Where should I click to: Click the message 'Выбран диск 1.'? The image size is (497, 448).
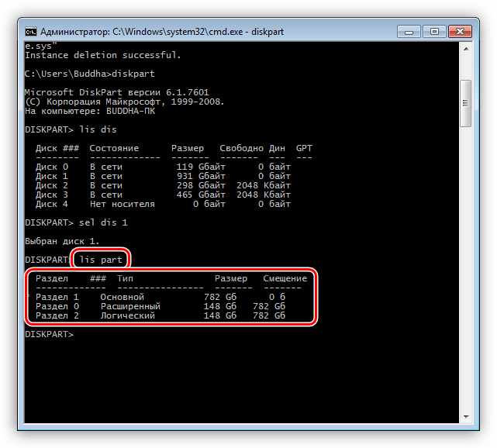coord(62,241)
